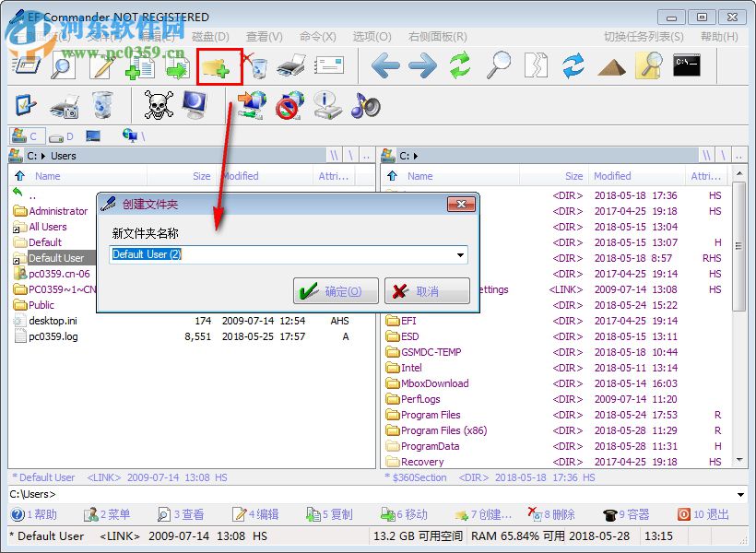
Task: Click the 6 移动 function key button
Action: point(404,514)
